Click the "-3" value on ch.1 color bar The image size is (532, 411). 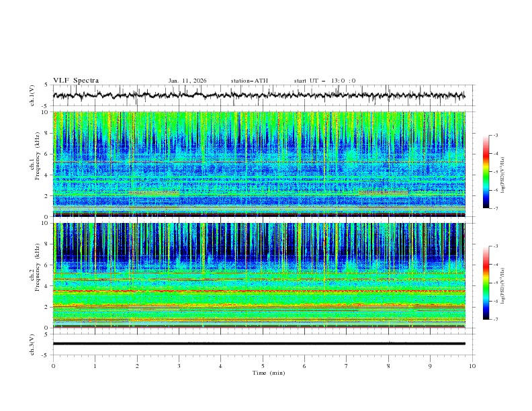[x=495, y=135]
